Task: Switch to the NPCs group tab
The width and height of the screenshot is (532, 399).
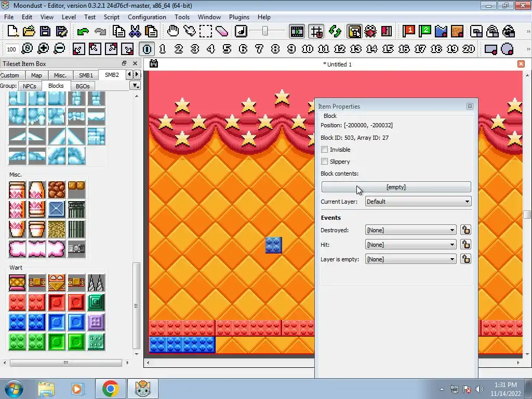Action: click(30, 86)
